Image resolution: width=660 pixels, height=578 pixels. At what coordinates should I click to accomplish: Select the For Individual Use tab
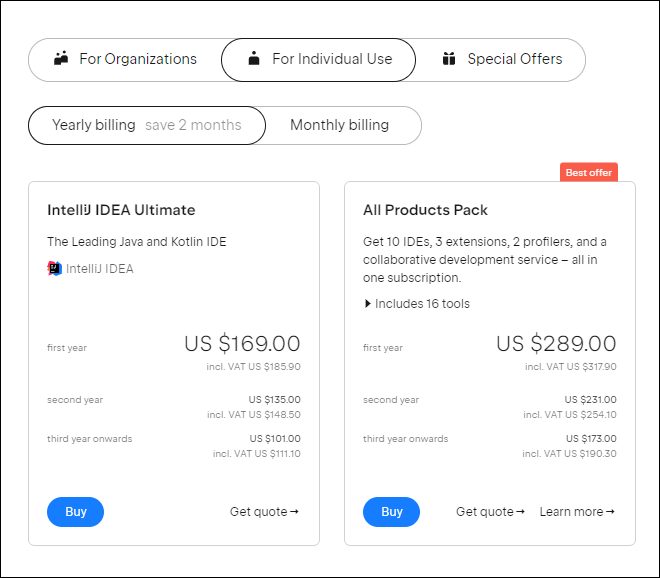(318, 59)
